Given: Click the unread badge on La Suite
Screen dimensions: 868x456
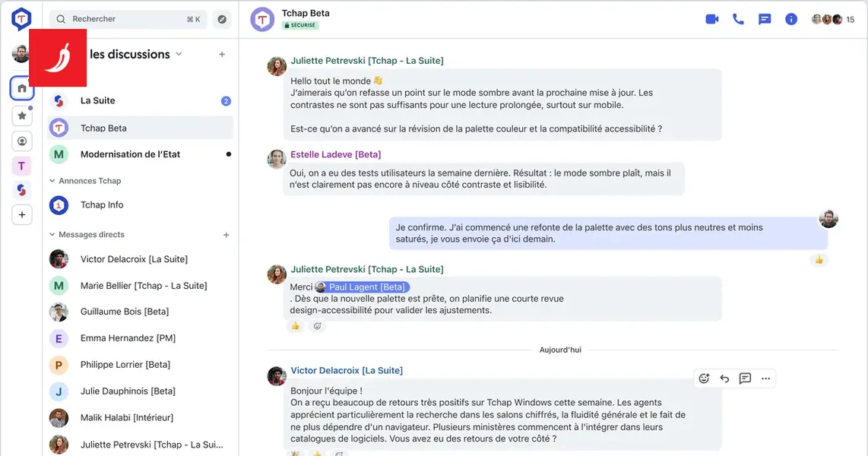Looking at the screenshot, I should 226,101.
